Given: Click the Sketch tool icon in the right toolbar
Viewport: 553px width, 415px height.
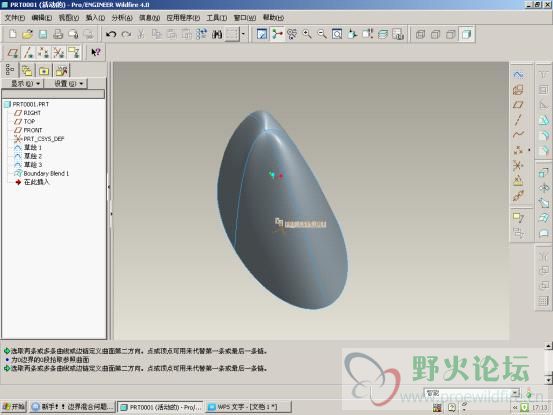Looking at the screenshot, I should coord(518,75).
